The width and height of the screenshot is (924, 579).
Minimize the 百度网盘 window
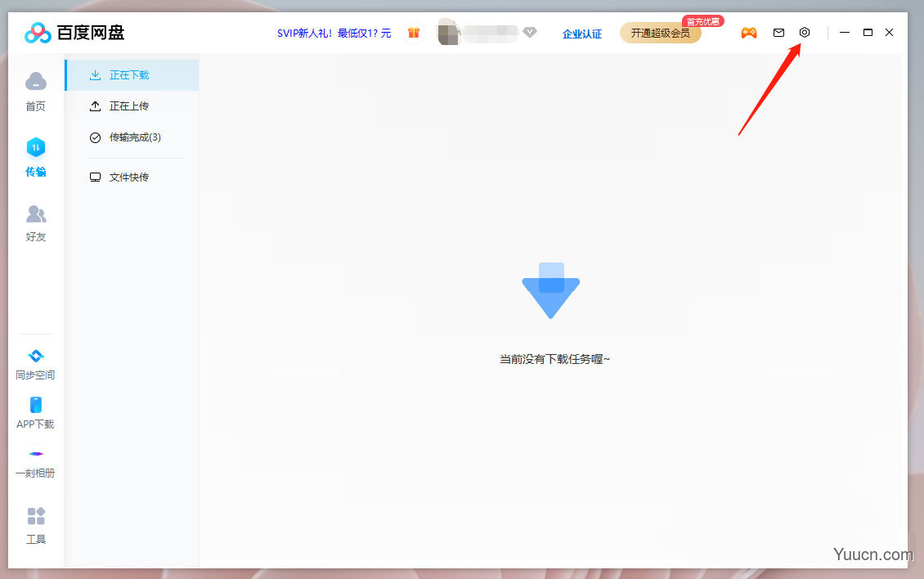845,33
